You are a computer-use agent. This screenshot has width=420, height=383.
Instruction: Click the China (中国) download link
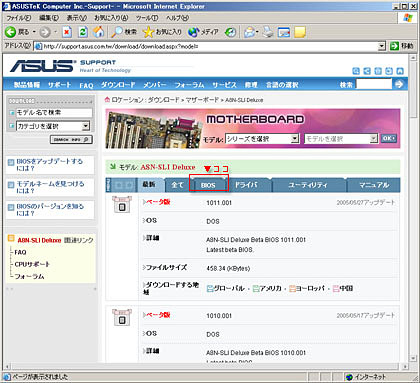[x=343, y=288]
